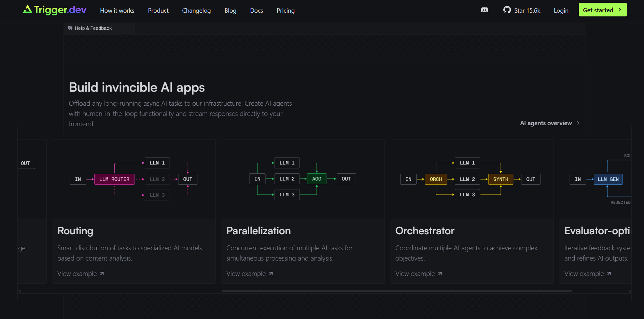Open the AI agents overview link
Screen dimensions: 644x319
pos(550,123)
